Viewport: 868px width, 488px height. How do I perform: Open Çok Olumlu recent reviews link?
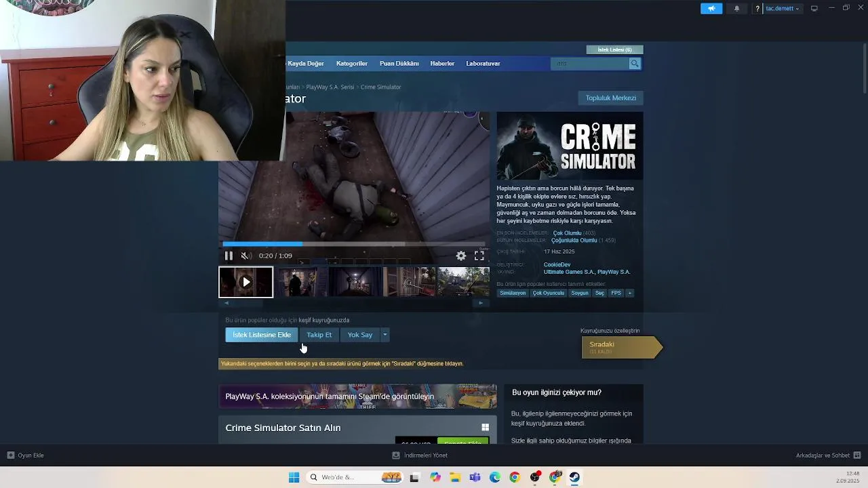pos(567,233)
